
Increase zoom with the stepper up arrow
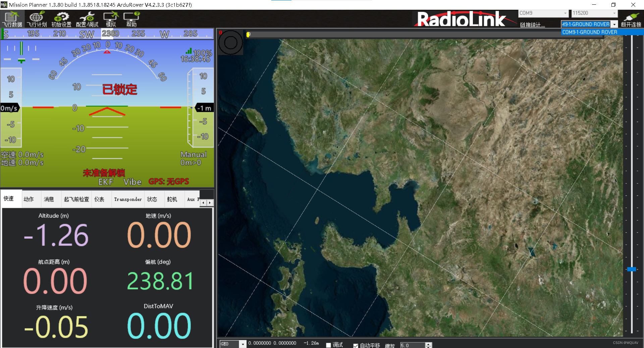click(x=428, y=344)
